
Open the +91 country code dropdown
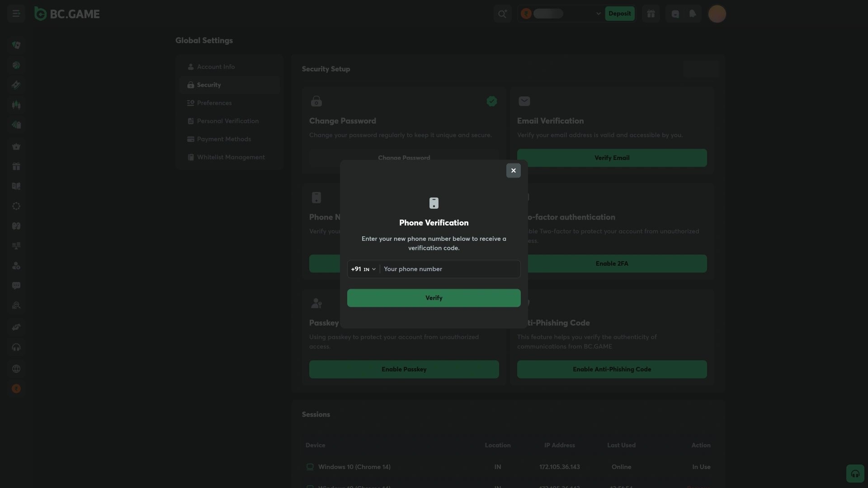363,269
